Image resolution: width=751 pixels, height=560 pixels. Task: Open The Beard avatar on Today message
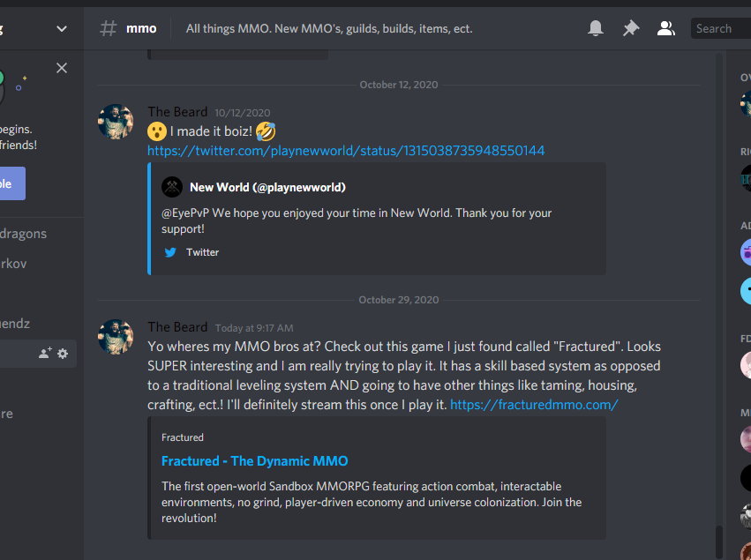click(x=116, y=337)
